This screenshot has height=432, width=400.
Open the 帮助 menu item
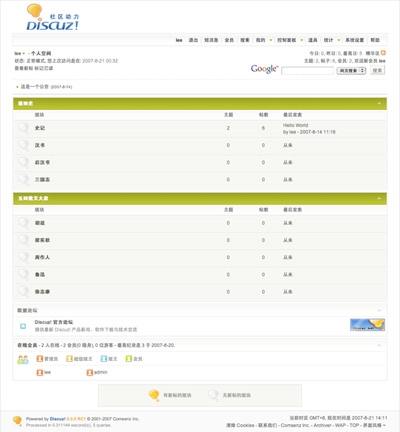coord(375,40)
